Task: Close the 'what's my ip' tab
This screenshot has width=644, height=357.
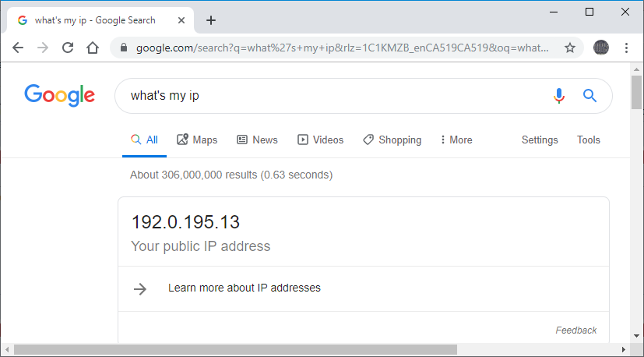Action: (x=181, y=20)
